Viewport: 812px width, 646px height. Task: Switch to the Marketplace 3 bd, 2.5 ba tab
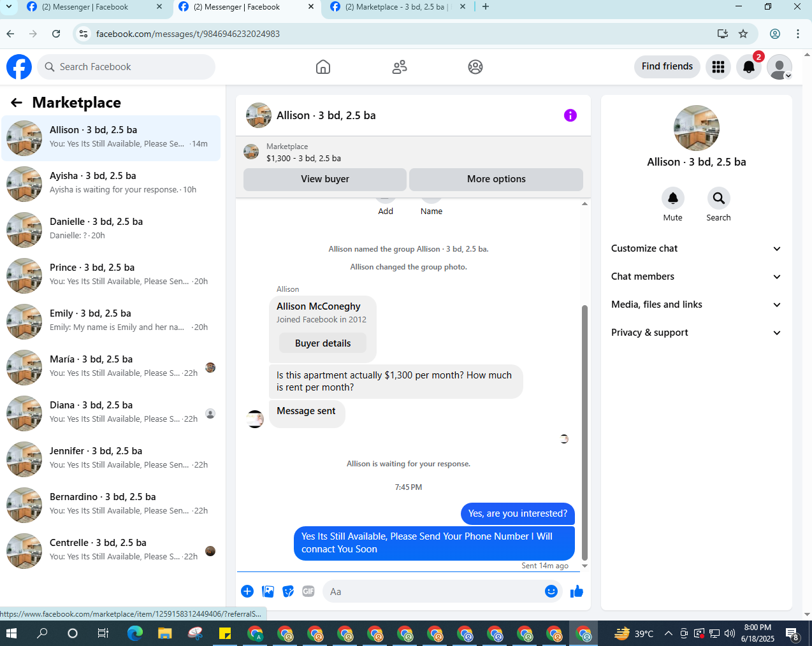[x=398, y=7]
